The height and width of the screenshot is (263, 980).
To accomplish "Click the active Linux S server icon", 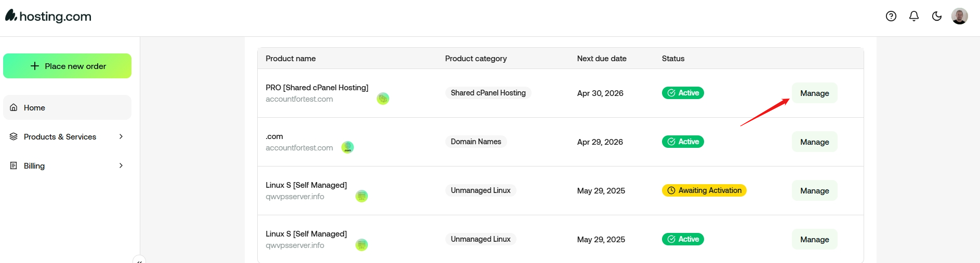I will click(x=362, y=245).
